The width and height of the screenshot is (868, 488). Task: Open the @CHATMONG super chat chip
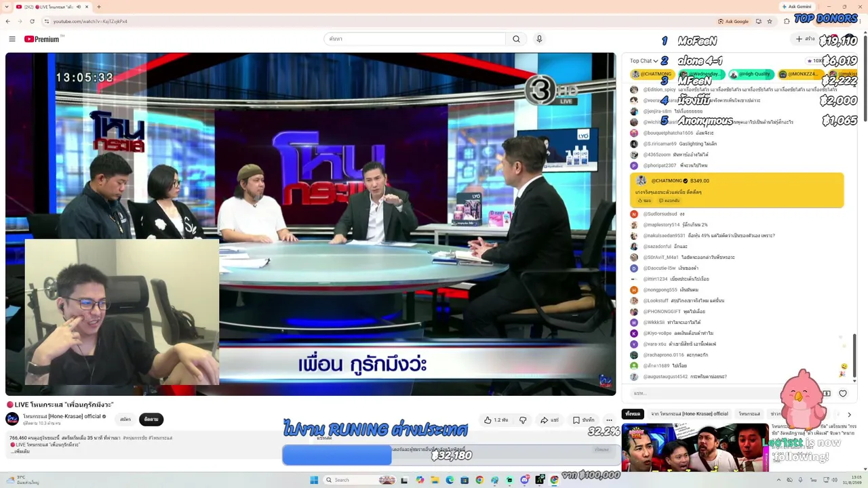652,74
